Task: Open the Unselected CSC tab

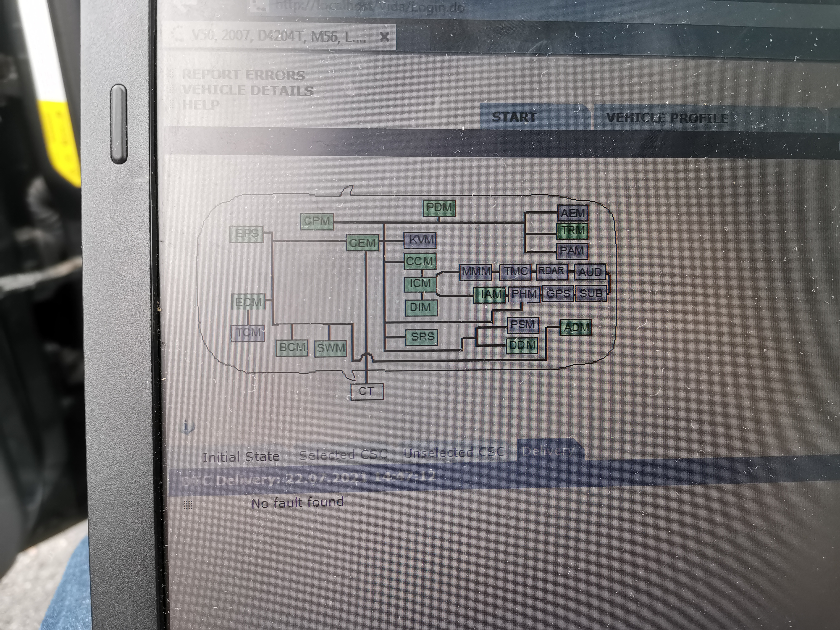Action: coord(454,452)
